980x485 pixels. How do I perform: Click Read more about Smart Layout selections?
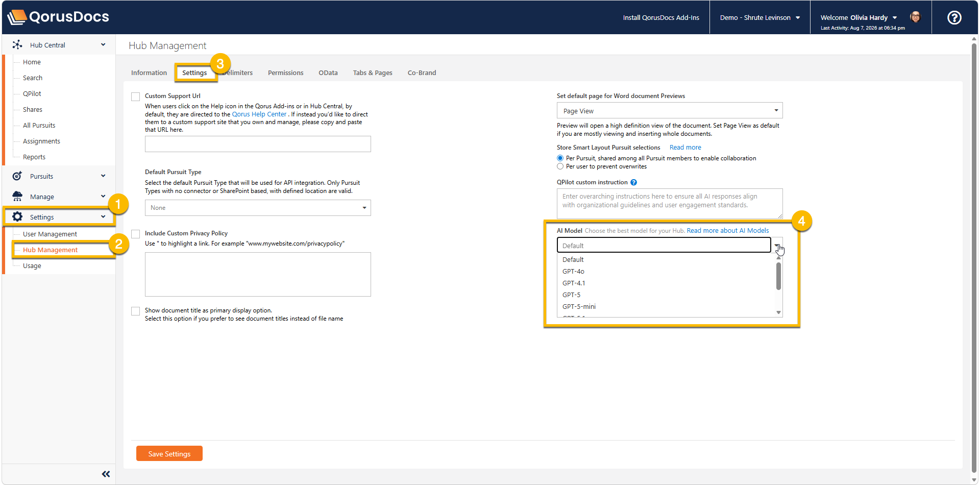point(685,148)
